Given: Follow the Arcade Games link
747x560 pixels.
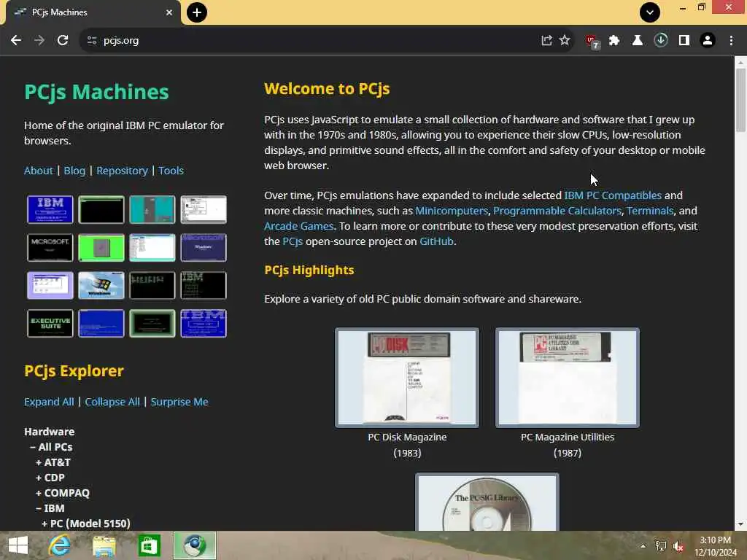Looking at the screenshot, I should click(x=298, y=226).
